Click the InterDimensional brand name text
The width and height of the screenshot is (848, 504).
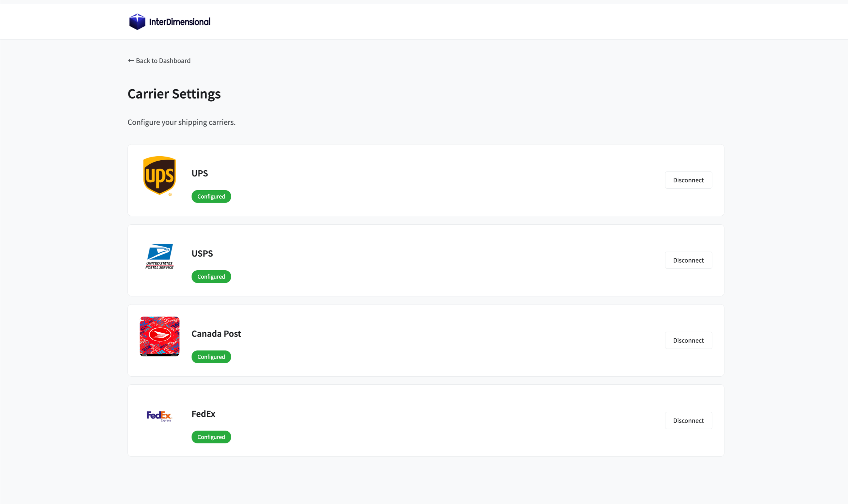pos(180,22)
